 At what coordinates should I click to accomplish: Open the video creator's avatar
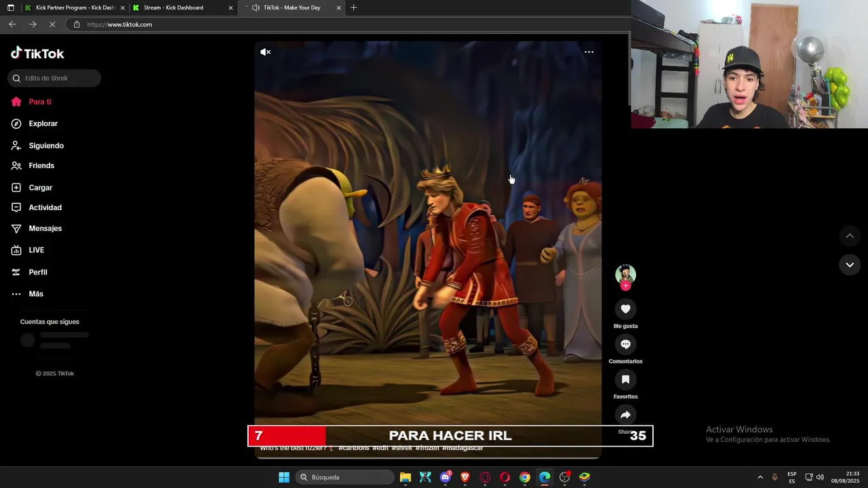click(x=625, y=274)
